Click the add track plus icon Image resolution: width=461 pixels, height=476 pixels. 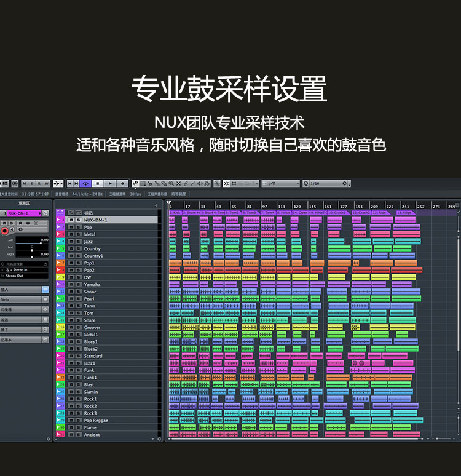pyautogui.click(x=156, y=205)
